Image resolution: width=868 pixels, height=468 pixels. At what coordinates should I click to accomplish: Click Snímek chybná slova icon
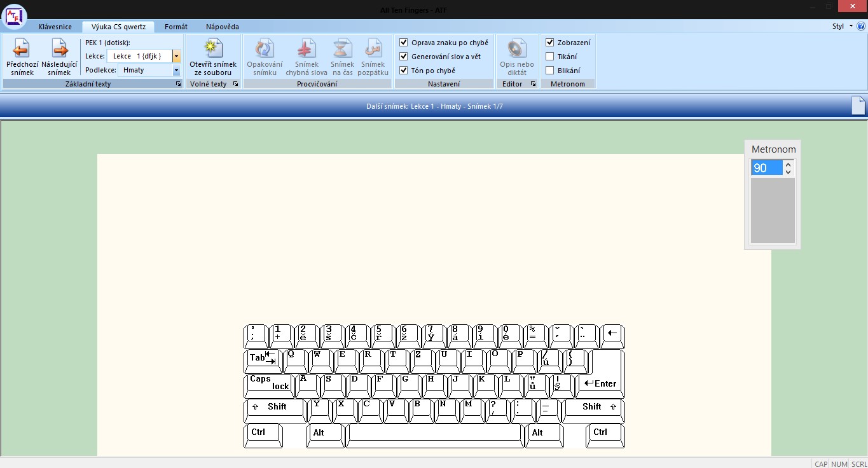coord(307,57)
